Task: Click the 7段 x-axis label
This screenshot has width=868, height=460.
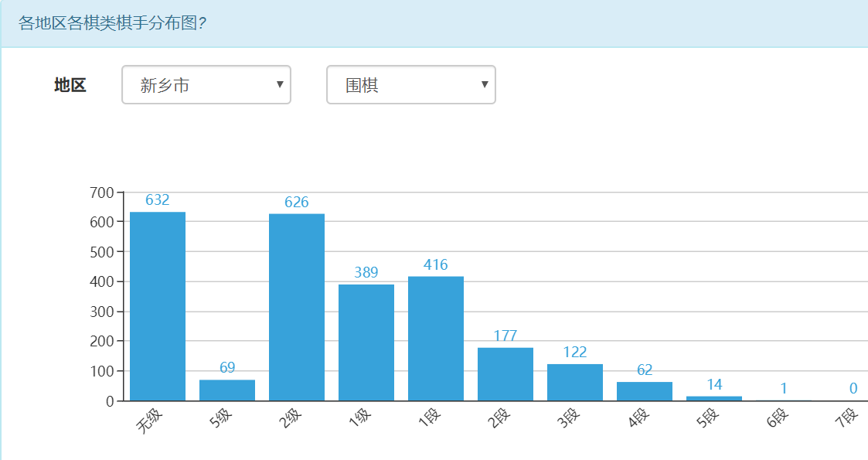Action: 847,419
